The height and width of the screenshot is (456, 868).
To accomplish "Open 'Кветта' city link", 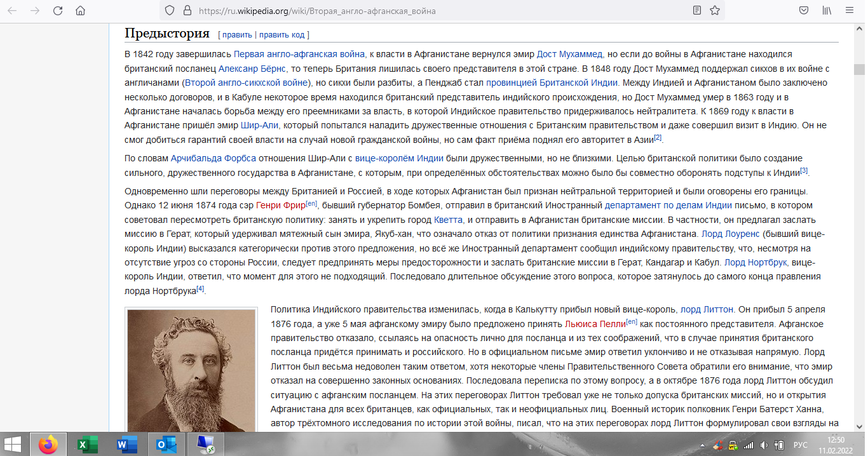I will 448,219.
